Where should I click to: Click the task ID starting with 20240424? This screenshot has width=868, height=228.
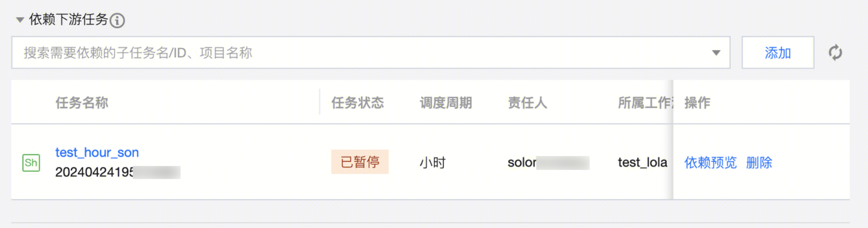[95, 172]
